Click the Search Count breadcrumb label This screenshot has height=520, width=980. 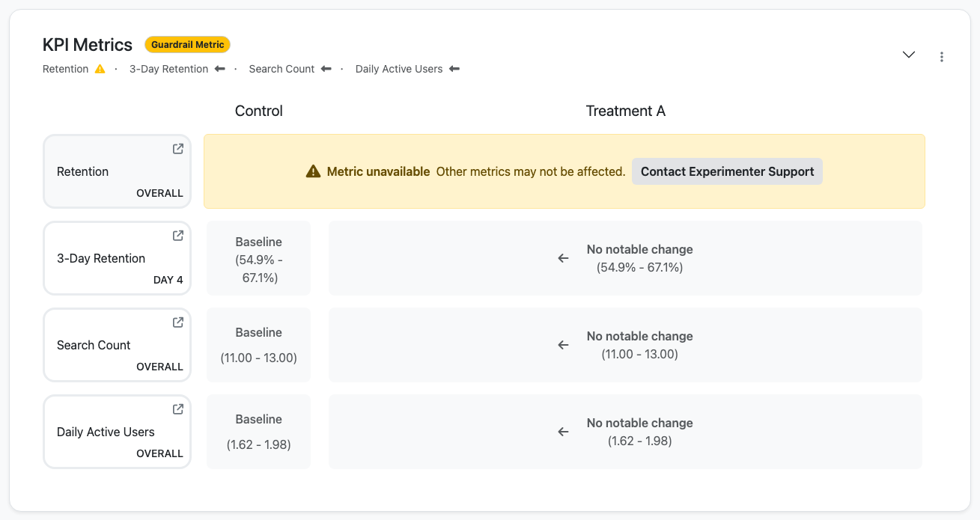point(281,69)
